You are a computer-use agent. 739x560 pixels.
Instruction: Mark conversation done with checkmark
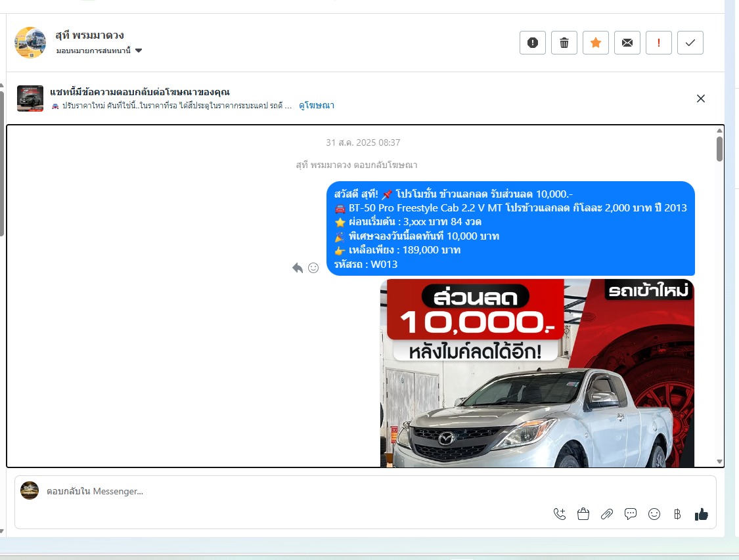(x=690, y=43)
